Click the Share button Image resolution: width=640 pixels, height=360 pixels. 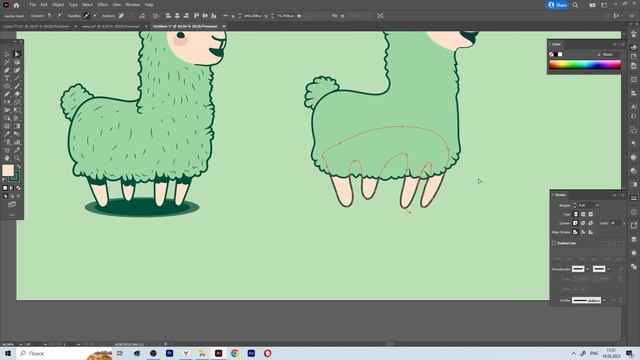pyautogui.click(x=558, y=5)
